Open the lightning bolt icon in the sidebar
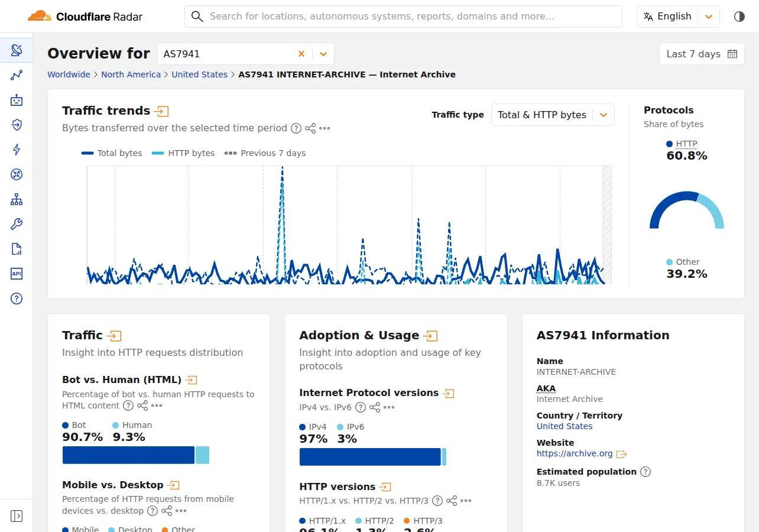759x532 pixels. [x=17, y=150]
